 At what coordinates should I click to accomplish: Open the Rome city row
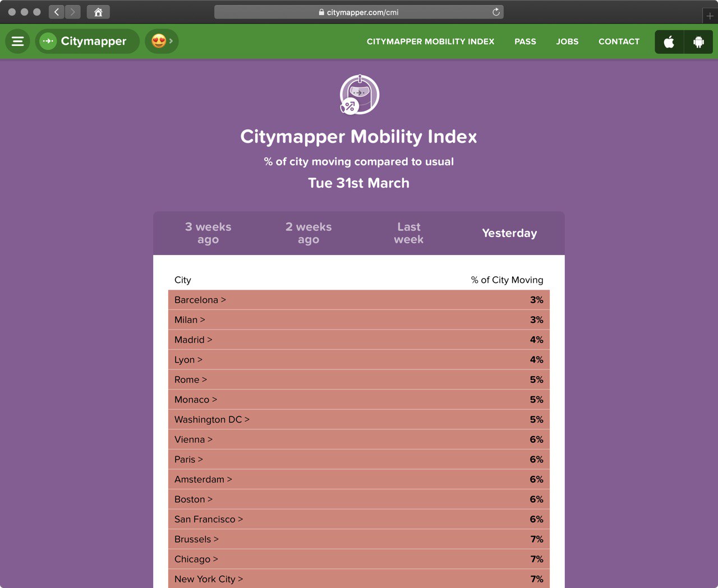(359, 379)
